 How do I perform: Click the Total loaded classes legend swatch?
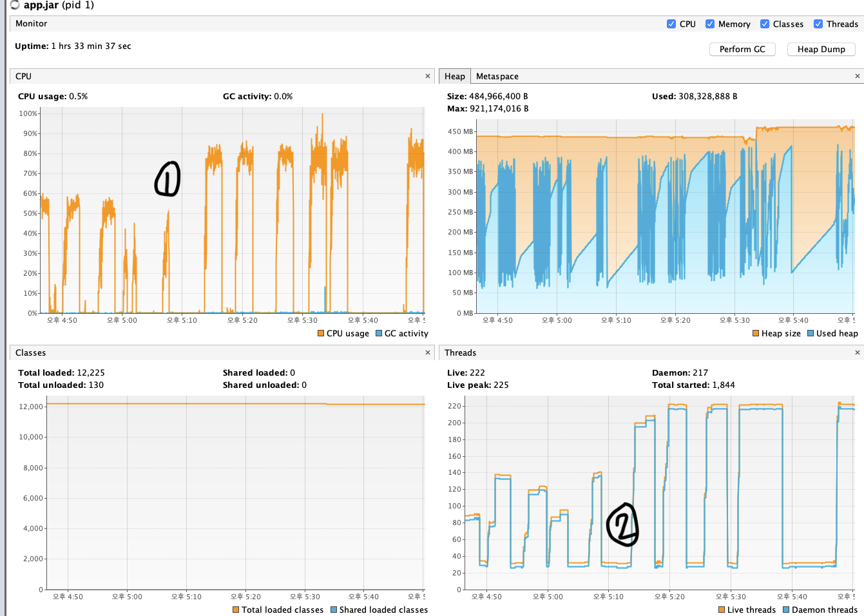click(236, 610)
